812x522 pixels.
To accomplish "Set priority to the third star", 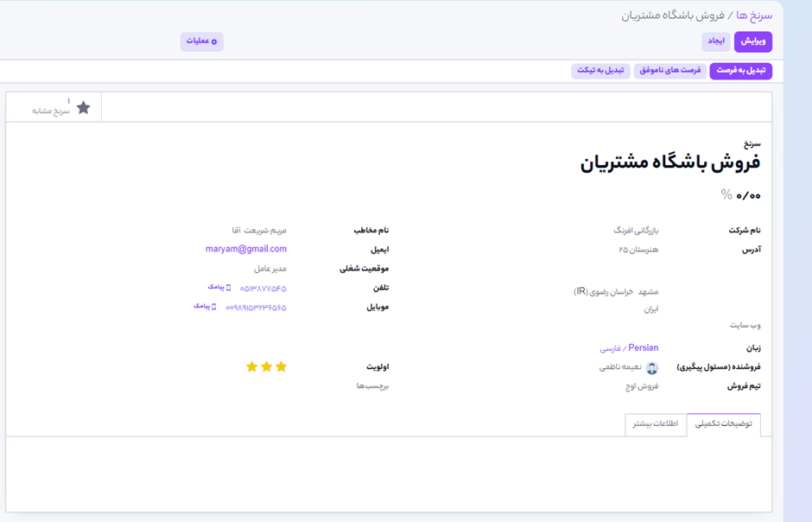I will tap(251, 366).
